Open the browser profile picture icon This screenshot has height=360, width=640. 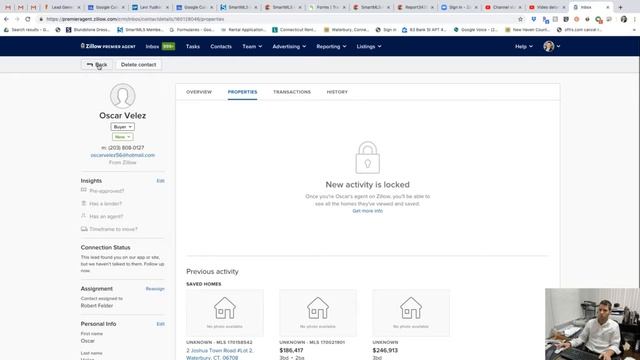624,19
